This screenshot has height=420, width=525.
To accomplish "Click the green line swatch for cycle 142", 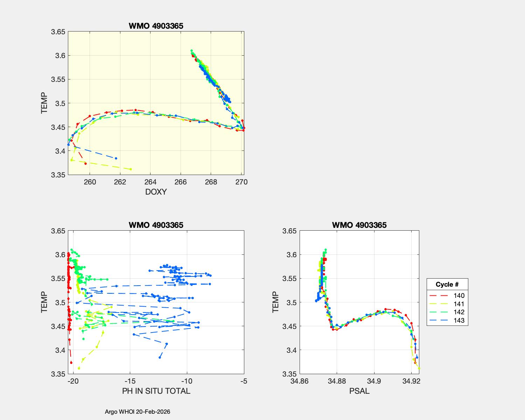I will tap(438, 312).
